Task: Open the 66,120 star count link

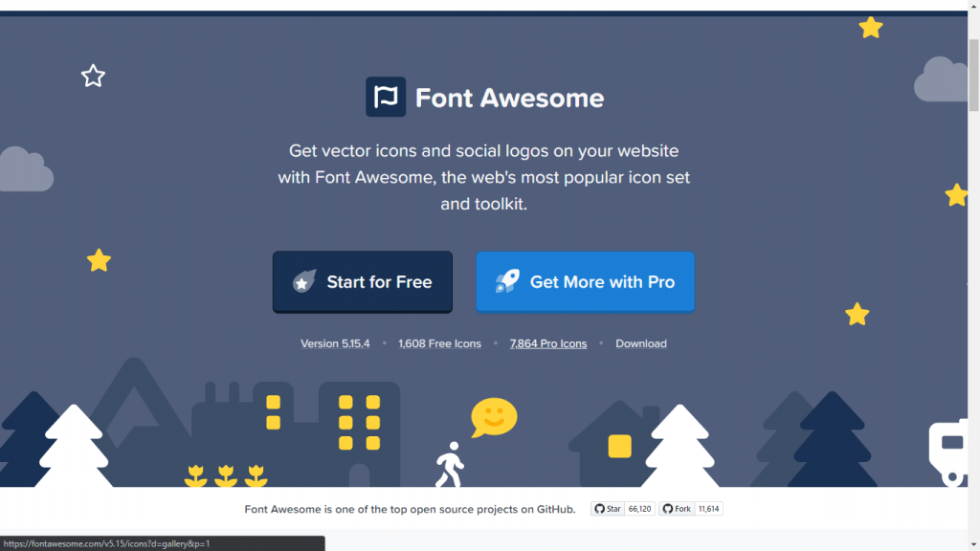Action: [x=639, y=509]
